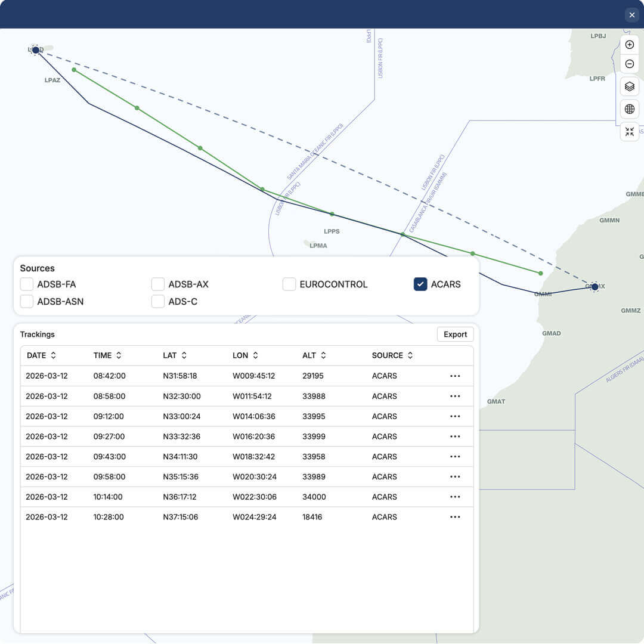Image resolution: width=644 pixels, height=644 pixels.
Task: Uncheck the ACARS source checkbox
Action: coord(420,284)
